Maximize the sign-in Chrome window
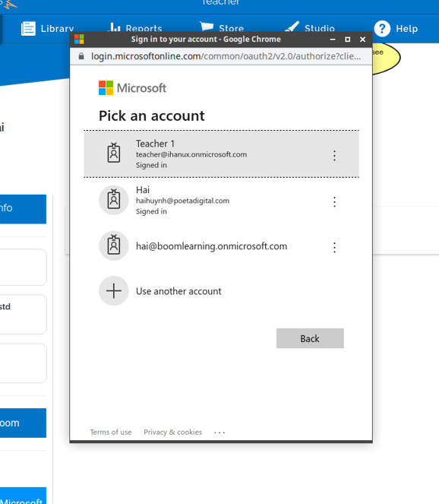 click(347, 40)
